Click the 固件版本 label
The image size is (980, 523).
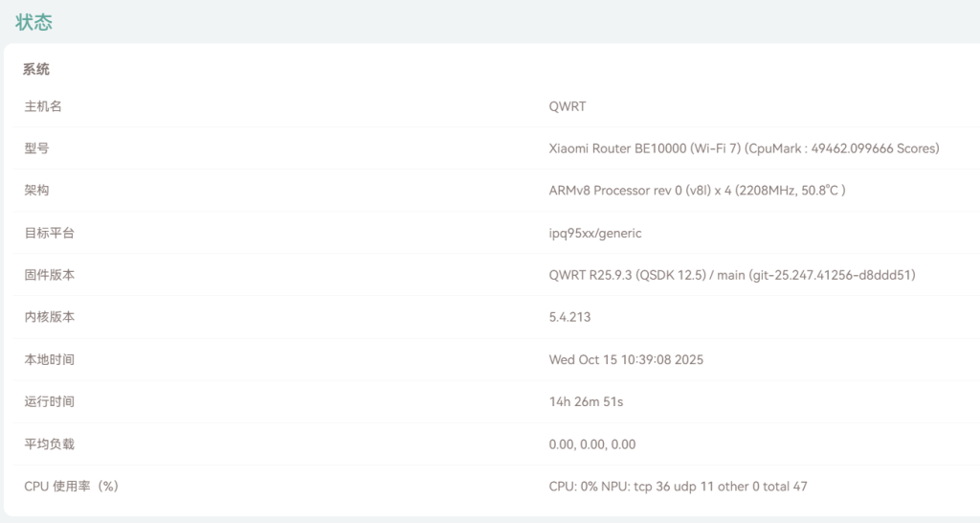49,275
